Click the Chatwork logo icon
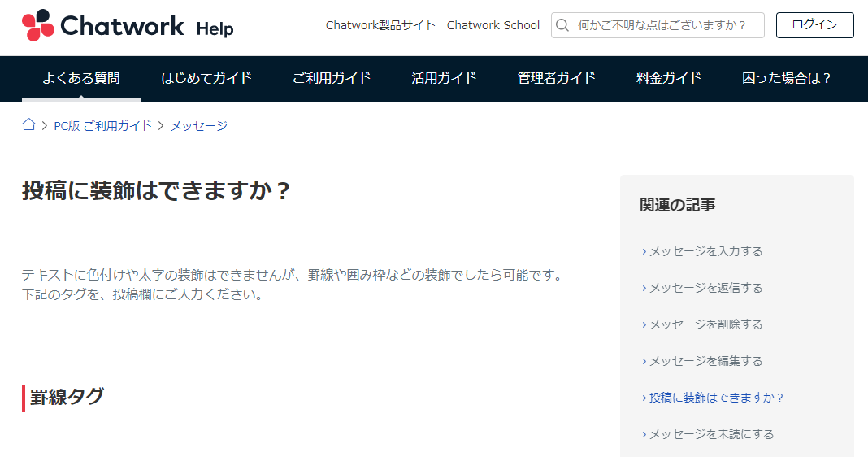Screen dimensions: 868x457 tap(38, 25)
